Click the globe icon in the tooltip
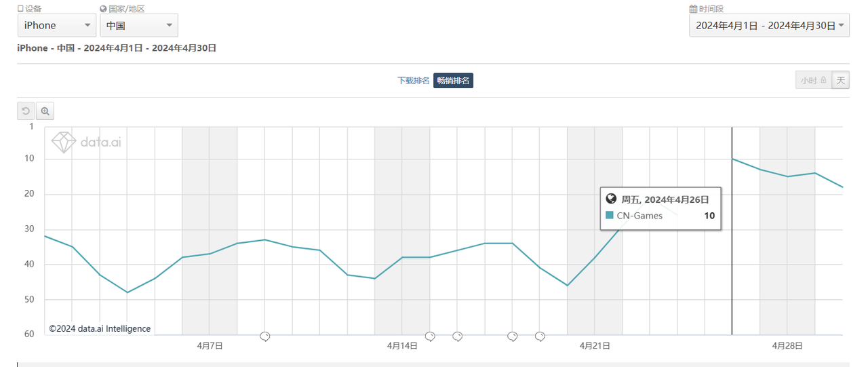This screenshot has width=868, height=367. (610, 199)
